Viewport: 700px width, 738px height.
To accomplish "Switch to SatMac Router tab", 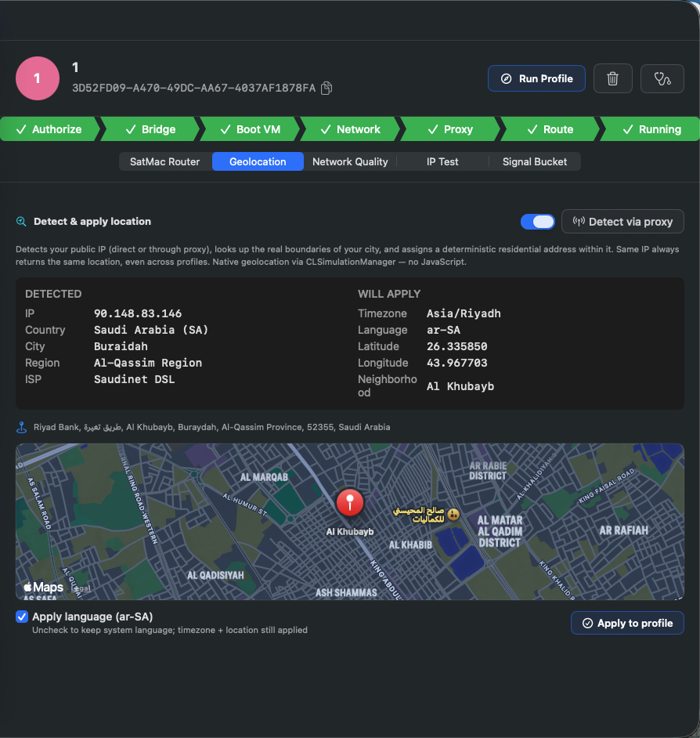I will tap(164, 161).
